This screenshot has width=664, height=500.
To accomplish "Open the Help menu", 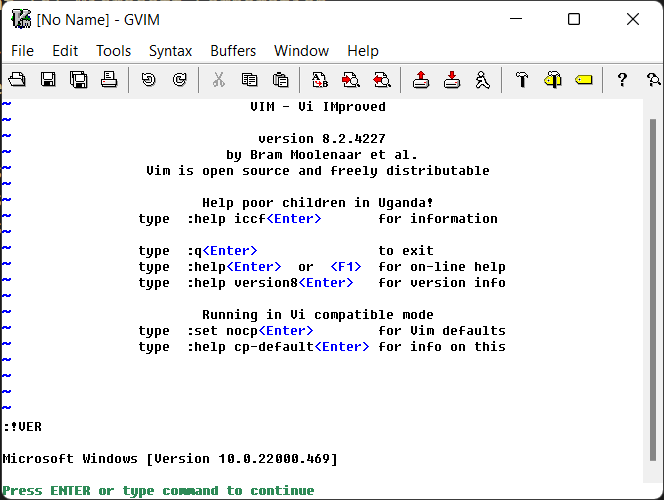I will pyautogui.click(x=362, y=51).
